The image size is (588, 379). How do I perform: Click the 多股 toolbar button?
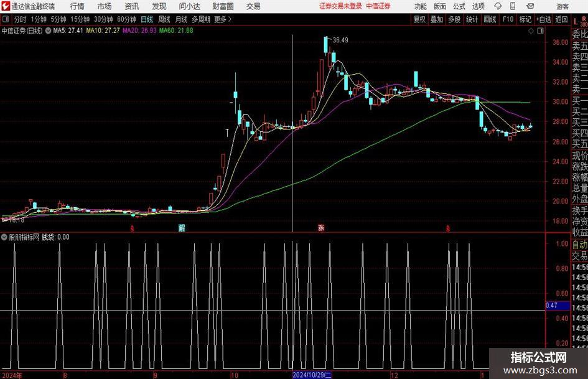click(454, 19)
